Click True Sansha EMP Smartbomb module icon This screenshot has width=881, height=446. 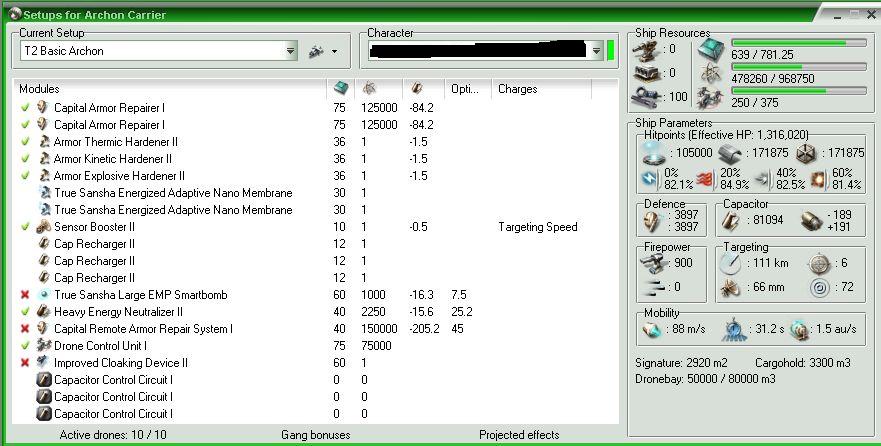point(44,295)
